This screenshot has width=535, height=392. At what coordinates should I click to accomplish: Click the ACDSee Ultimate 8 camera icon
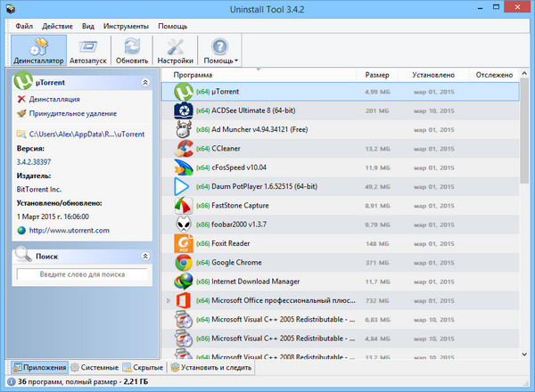pyautogui.click(x=184, y=110)
